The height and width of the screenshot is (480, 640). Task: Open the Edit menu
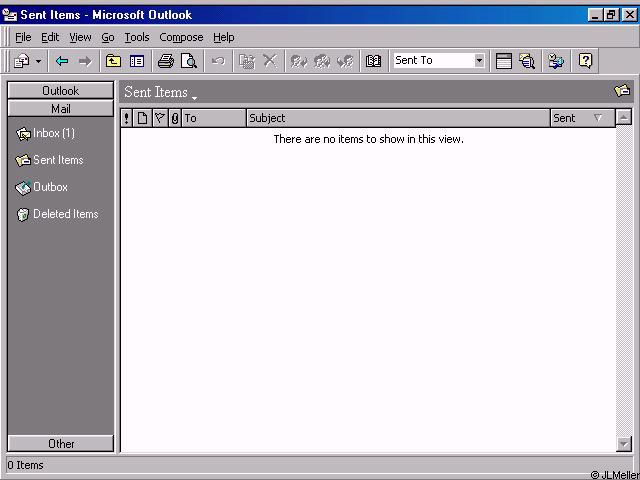[50, 37]
